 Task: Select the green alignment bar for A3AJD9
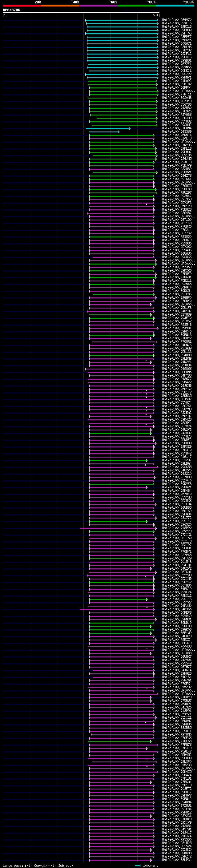127,118
